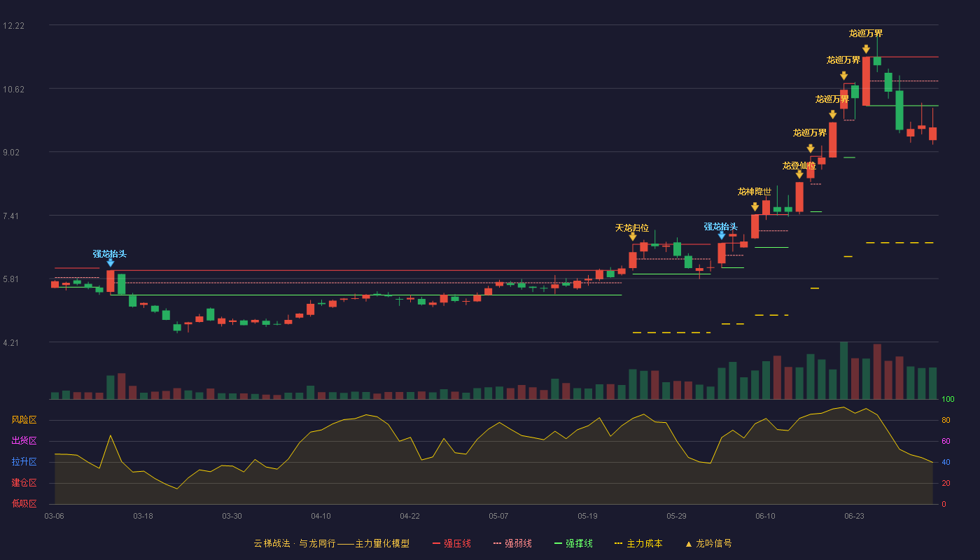Click the 80 indicator scale value
Image resolution: width=980 pixels, height=560 pixels.
(946, 421)
